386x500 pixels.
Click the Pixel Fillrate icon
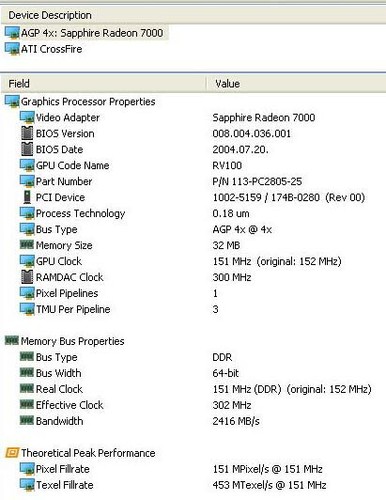pos(27,469)
